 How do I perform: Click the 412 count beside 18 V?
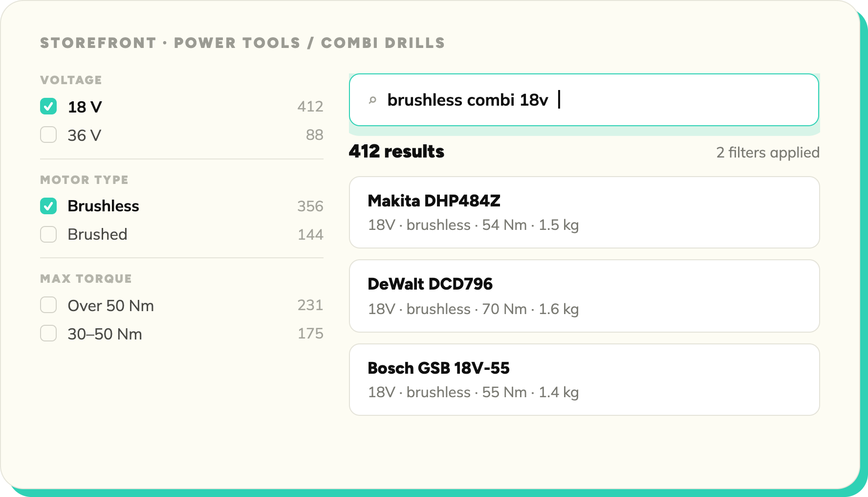click(x=310, y=107)
